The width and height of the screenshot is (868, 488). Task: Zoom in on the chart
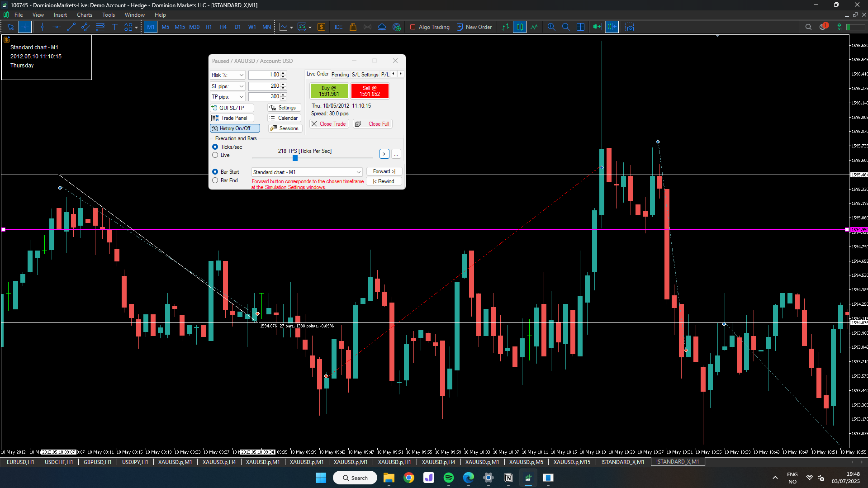(x=551, y=27)
